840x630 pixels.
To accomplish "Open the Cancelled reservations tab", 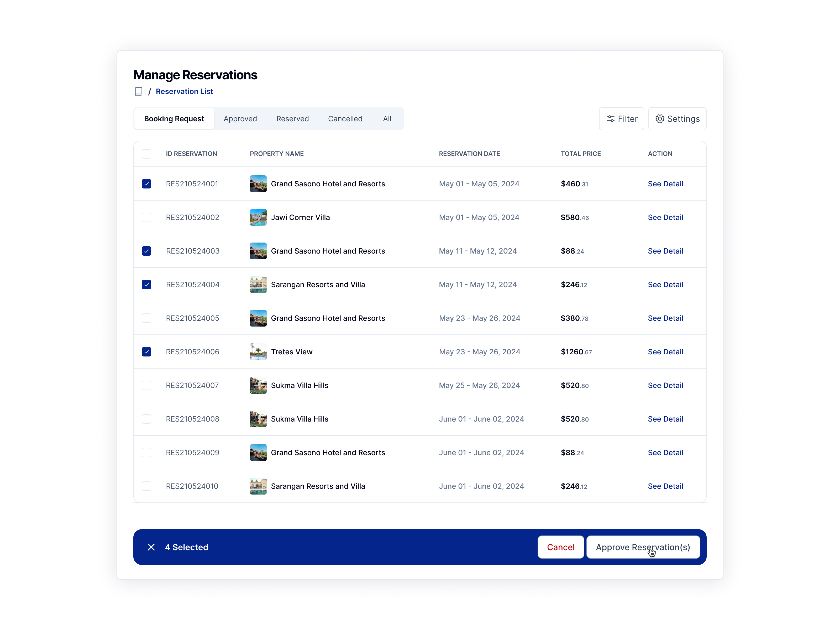I will pos(345,118).
